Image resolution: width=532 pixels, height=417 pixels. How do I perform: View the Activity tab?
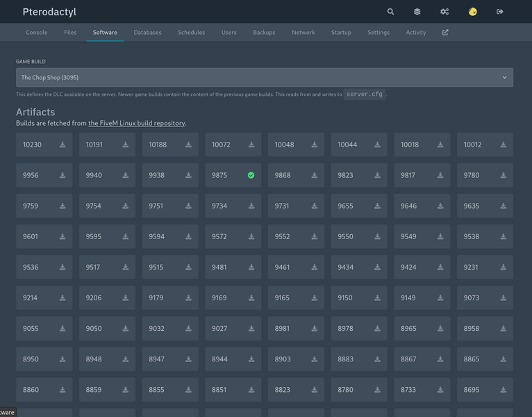point(416,32)
